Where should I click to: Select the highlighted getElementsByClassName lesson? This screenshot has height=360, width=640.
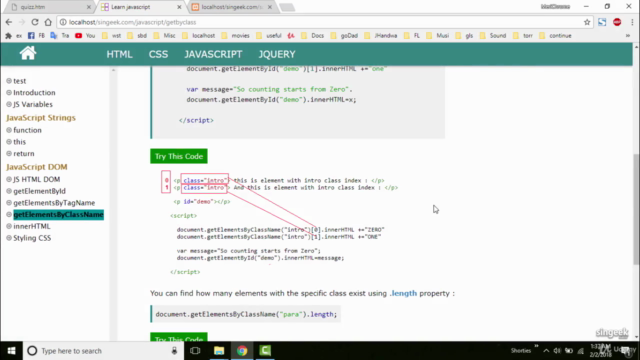pos(58,215)
